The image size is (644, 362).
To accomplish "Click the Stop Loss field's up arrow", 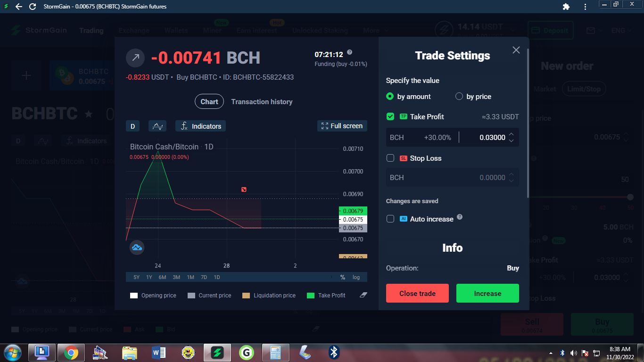I will tap(512, 174).
